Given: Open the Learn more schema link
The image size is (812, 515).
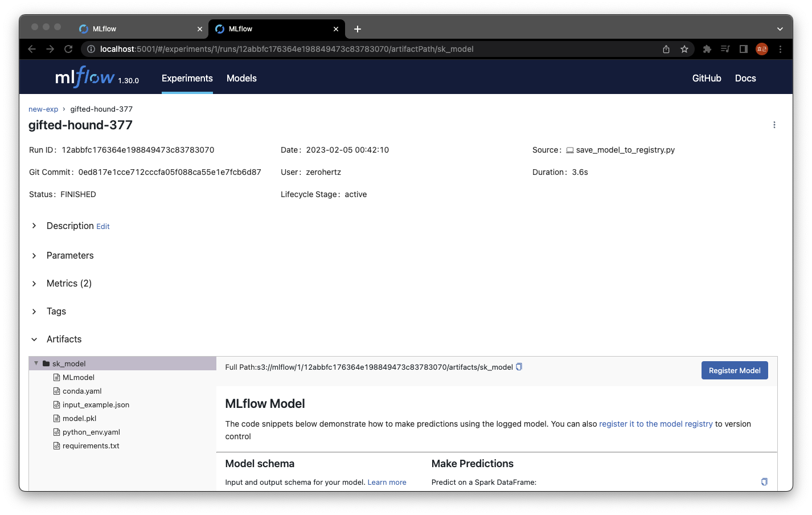Looking at the screenshot, I should pyautogui.click(x=387, y=482).
